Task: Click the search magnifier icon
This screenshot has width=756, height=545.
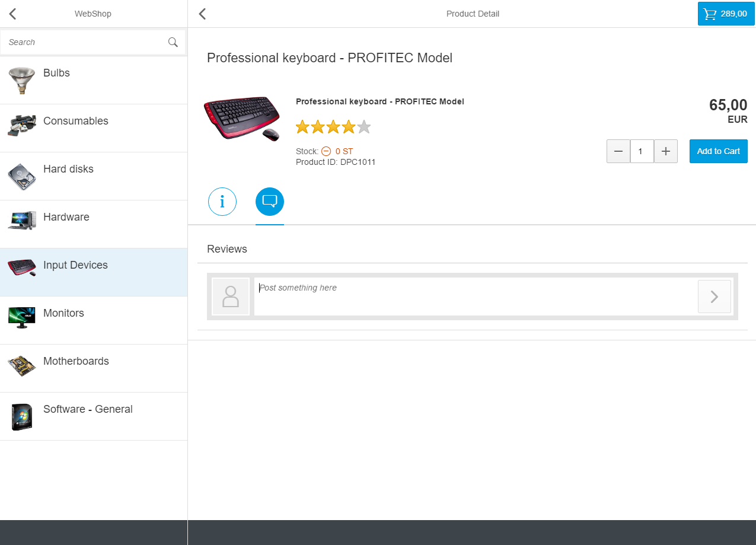Action: [x=173, y=42]
